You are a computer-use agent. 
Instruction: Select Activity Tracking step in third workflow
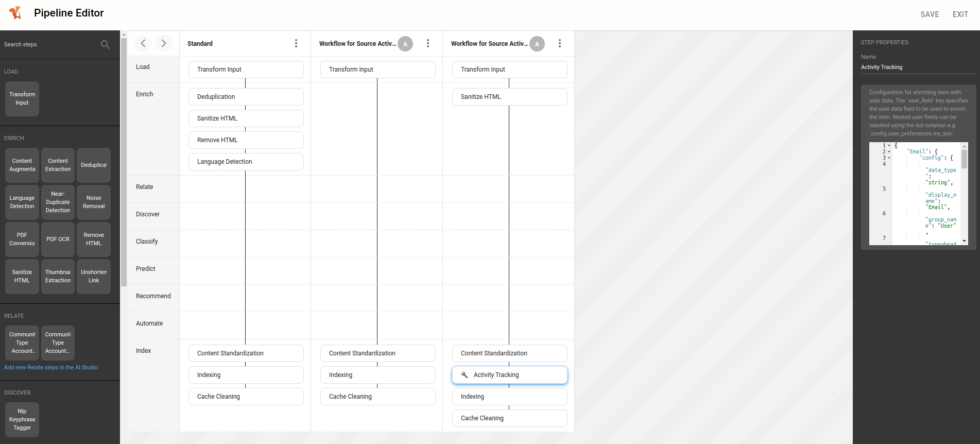(510, 375)
